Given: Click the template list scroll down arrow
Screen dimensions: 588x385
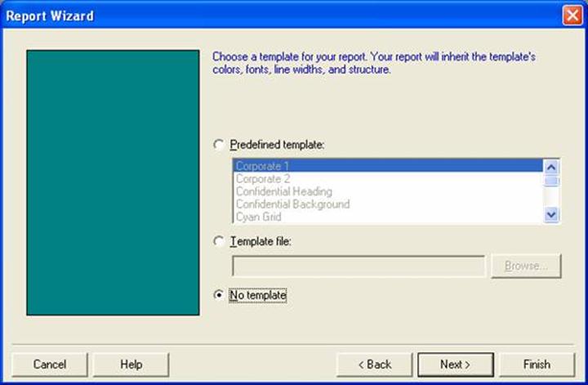Looking at the screenshot, I should coord(551,215).
